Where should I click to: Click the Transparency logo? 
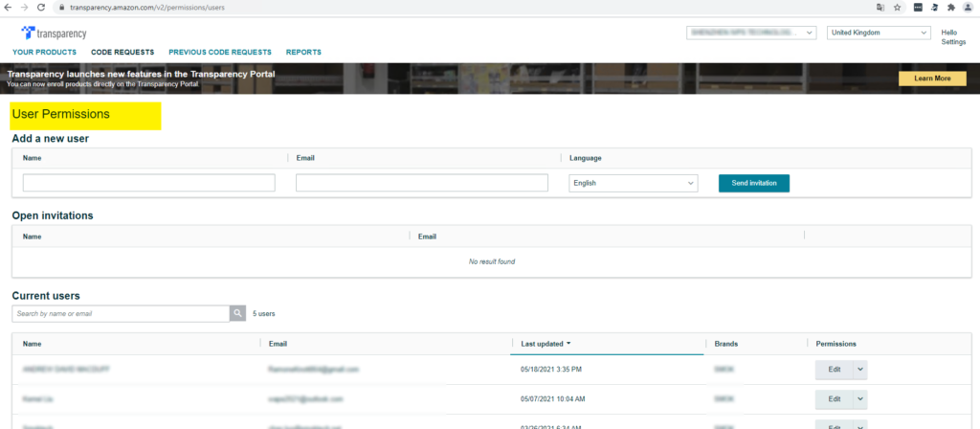pyautogui.click(x=54, y=34)
